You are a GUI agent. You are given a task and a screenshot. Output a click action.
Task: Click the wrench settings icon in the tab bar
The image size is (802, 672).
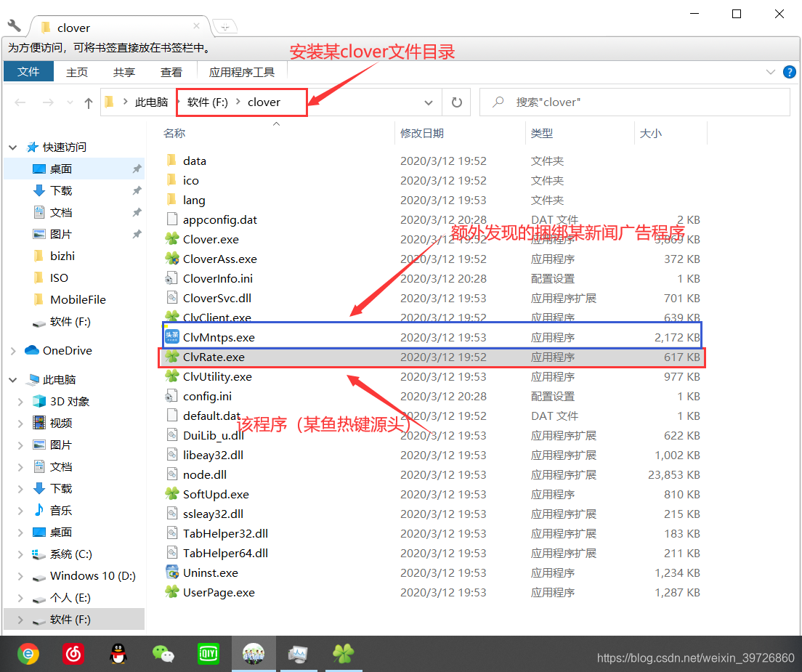[15, 25]
